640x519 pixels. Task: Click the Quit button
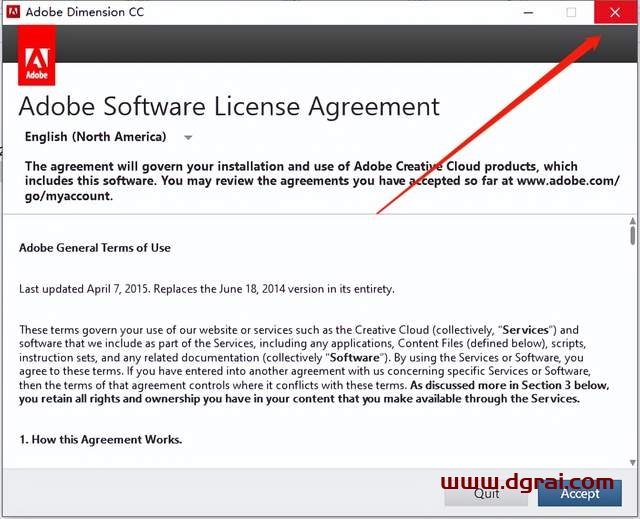(486, 494)
